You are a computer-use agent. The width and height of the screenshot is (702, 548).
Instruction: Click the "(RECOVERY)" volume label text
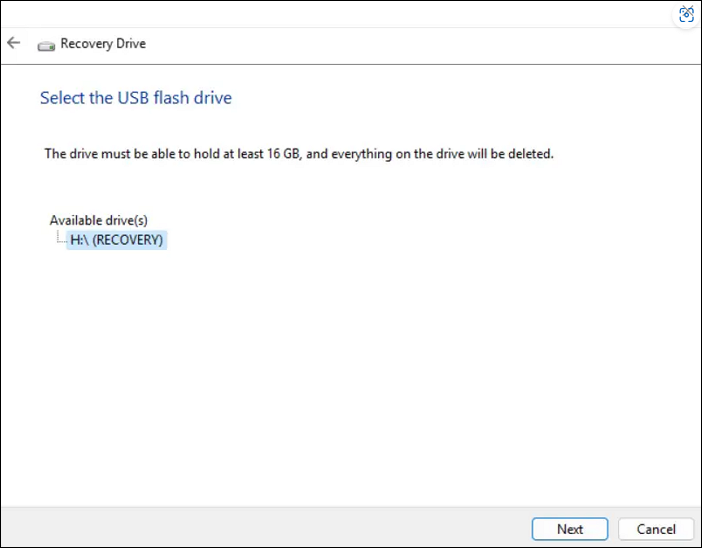pos(128,240)
